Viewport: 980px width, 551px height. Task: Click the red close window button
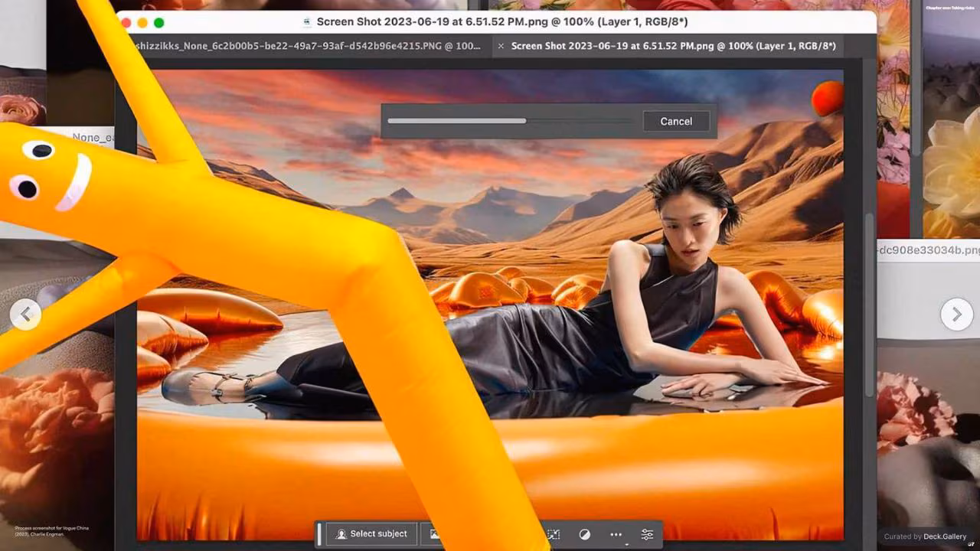(126, 23)
